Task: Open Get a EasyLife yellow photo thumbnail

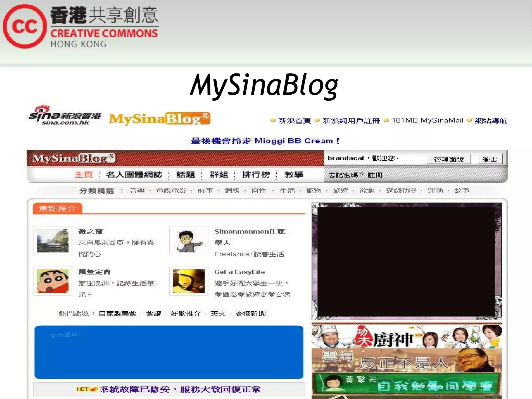Action: coord(189,281)
